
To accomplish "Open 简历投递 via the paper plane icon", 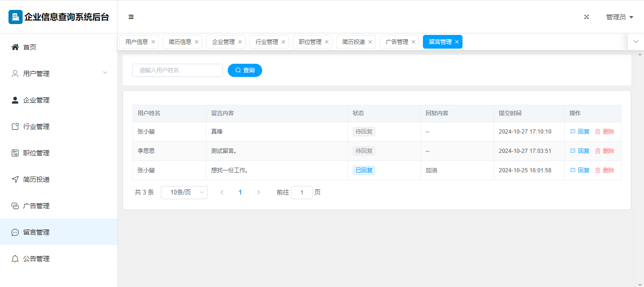I will click(x=15, y=179).
